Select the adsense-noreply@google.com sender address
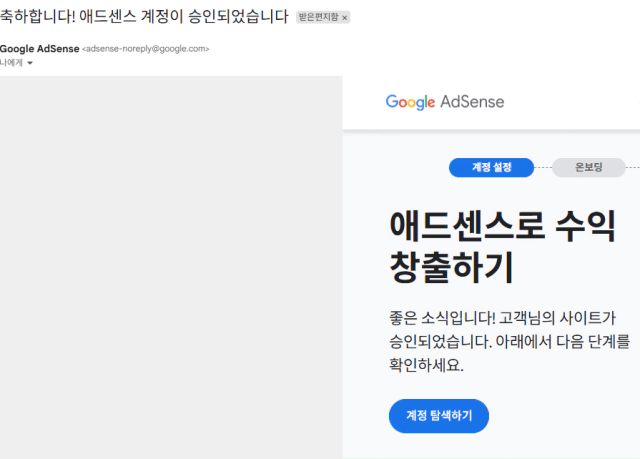 (146, 49)
